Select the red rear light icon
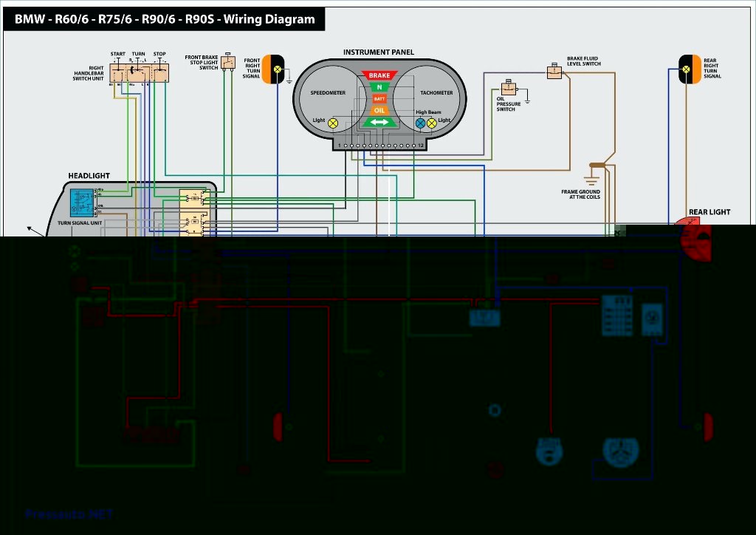The width and height of the screenshot is (756, 535). [x=693, y=239]
